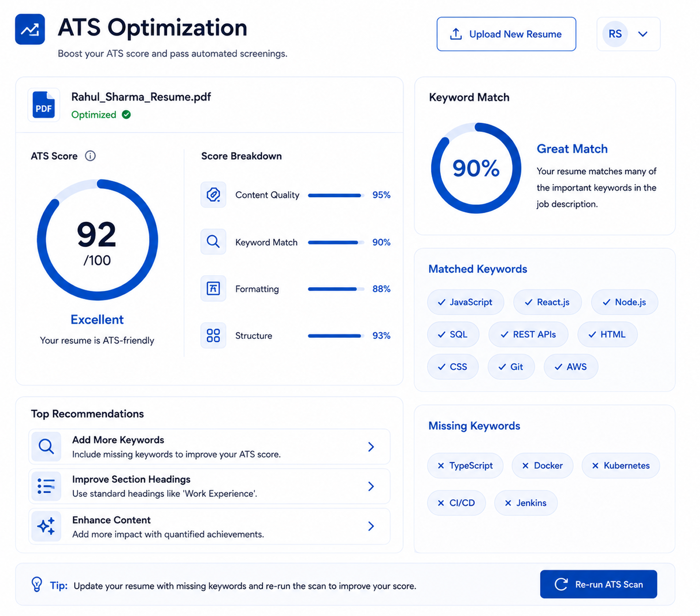Click the Rahul_Sharma_Resume.pdf file name
The width and height of the screenshot is (700, 616).
pyautogui.click(x=141, y=97)
